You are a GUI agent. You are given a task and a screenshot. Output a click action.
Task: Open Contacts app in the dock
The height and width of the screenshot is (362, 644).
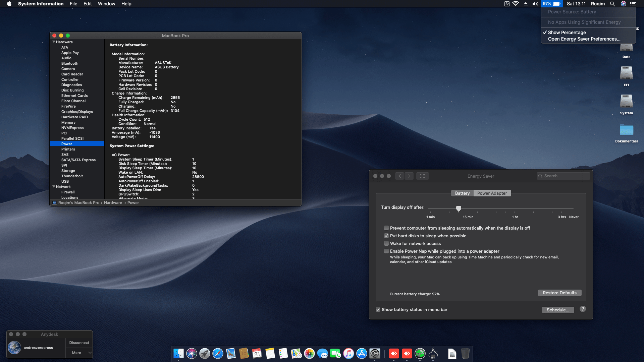click(244, 353)
